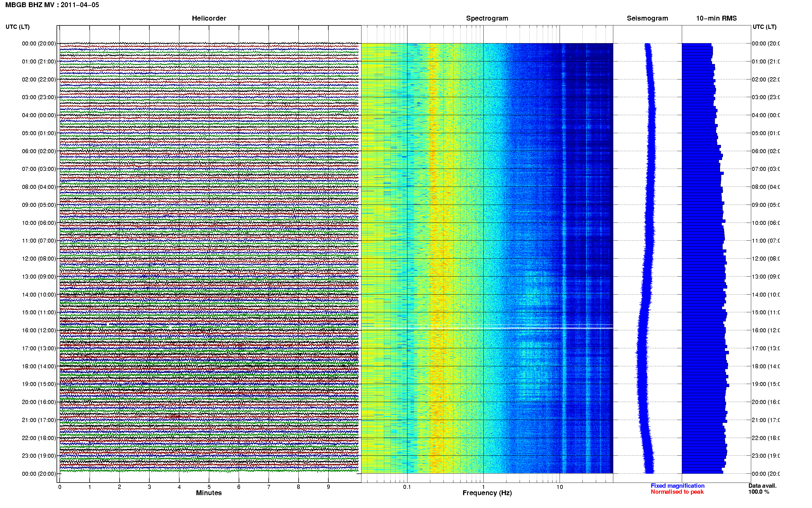The image size is (812, 508).
Task: Select the 'Spectrogram' panel heading
Action: click(x=487, y=19)
